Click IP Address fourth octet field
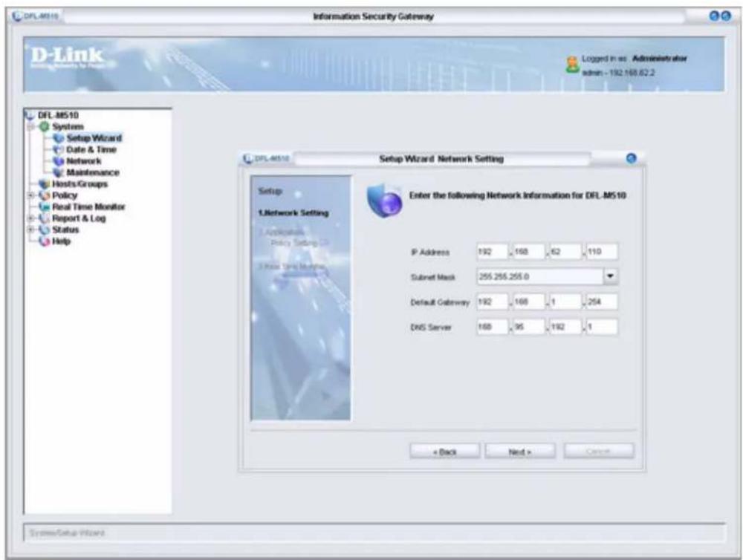The image size is (743, 560). click(602, 252)
